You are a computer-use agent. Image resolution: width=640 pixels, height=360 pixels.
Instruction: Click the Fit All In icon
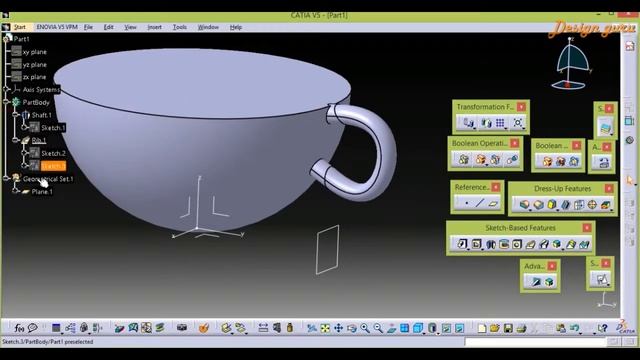(325, 328)
